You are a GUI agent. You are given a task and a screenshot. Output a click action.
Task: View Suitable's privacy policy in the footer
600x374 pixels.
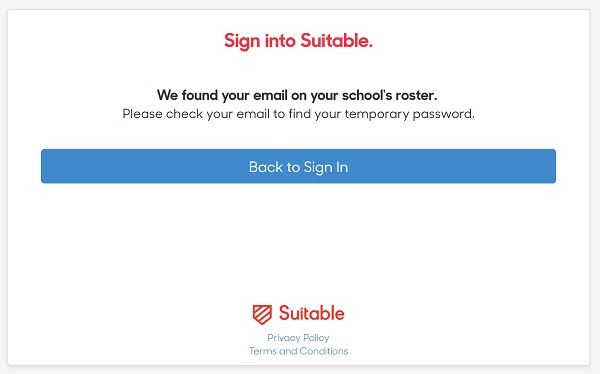tap(298, 338)
